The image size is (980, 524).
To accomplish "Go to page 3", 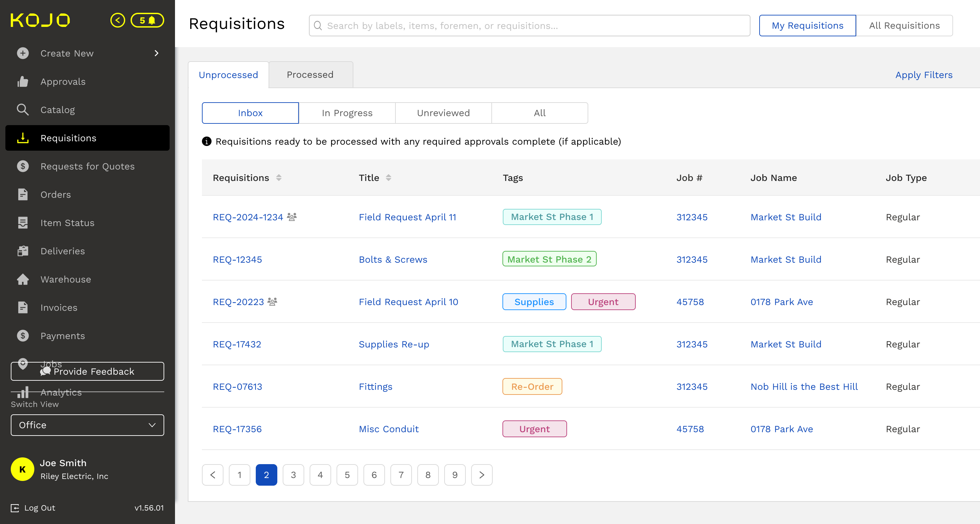I will pyautogui.click(x=293, y=475).
